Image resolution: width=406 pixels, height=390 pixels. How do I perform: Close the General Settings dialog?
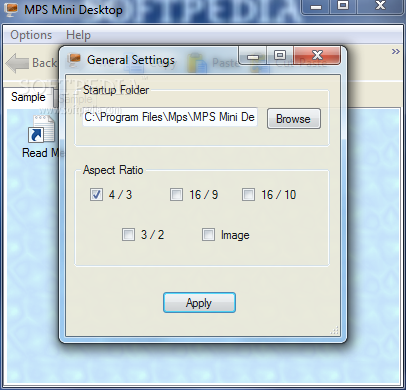[317, 55]
